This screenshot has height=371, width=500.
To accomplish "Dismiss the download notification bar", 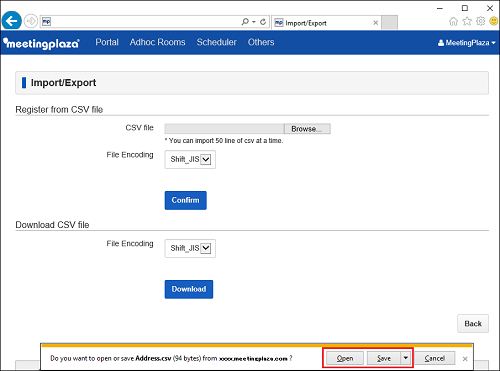I will [465, 359].
